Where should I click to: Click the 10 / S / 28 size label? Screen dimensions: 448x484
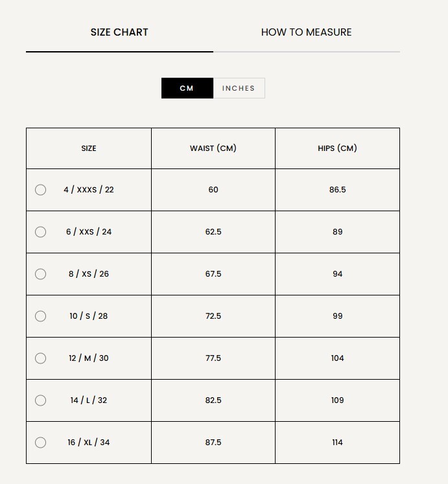[89, 316]
